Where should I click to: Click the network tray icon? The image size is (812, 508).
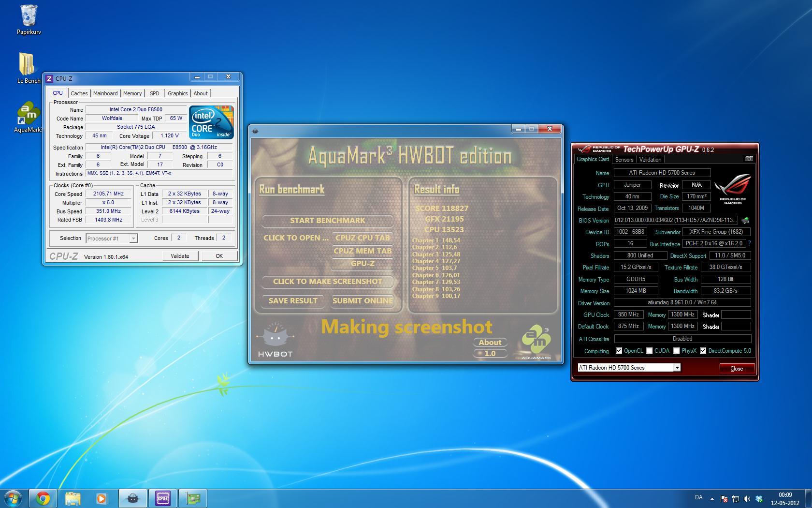click(x=735, y=498)
